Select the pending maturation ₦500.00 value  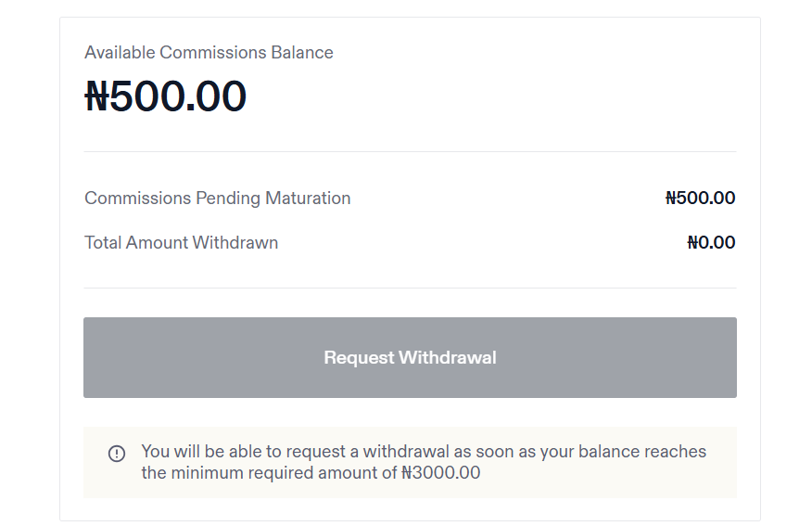(x=700, y=199)
